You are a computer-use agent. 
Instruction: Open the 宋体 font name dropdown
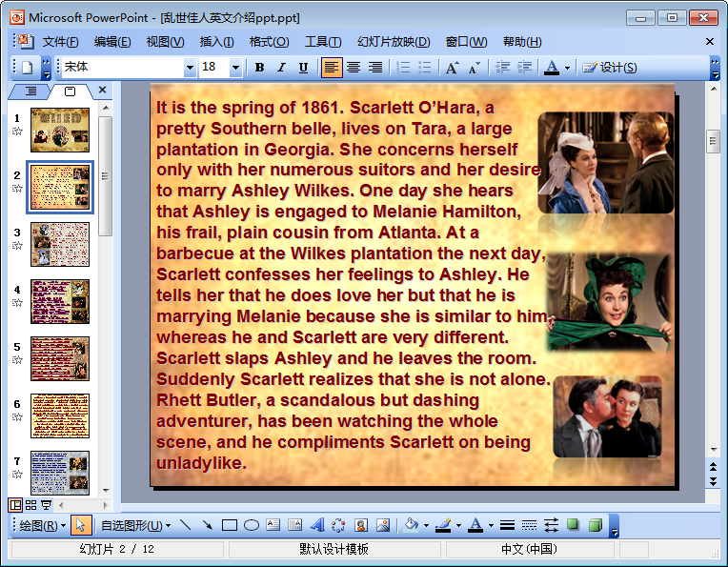(190, 68)
